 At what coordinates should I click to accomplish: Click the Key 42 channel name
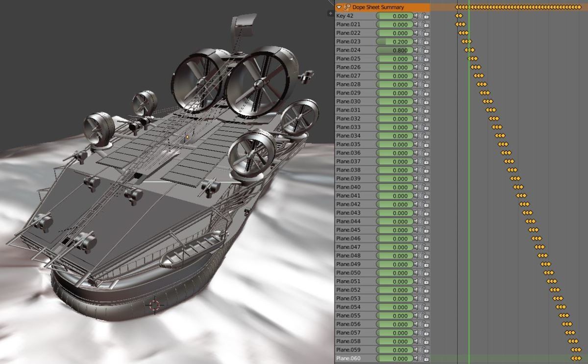point(344,16)
